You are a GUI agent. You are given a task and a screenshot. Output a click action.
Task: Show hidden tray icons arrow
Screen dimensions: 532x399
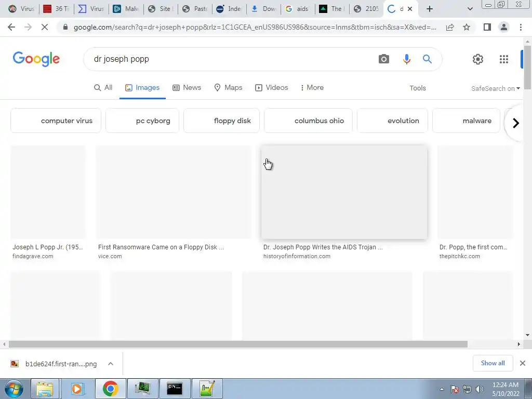(442, 389)
